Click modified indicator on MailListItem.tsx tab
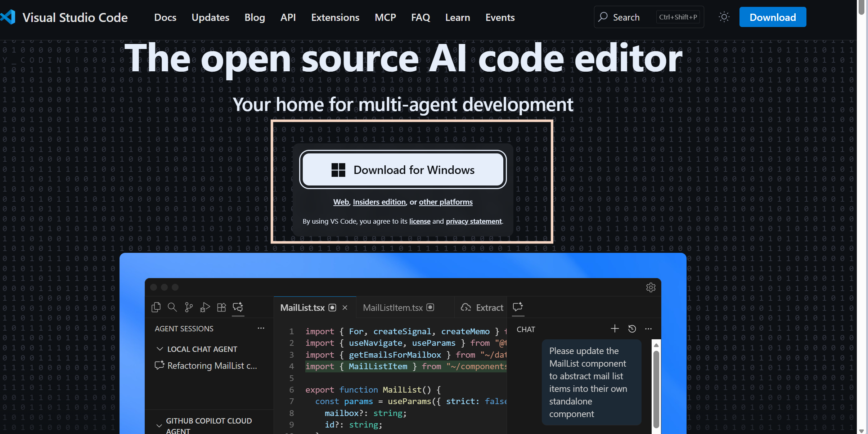This screenshot has width=868, height=434. 430,308
